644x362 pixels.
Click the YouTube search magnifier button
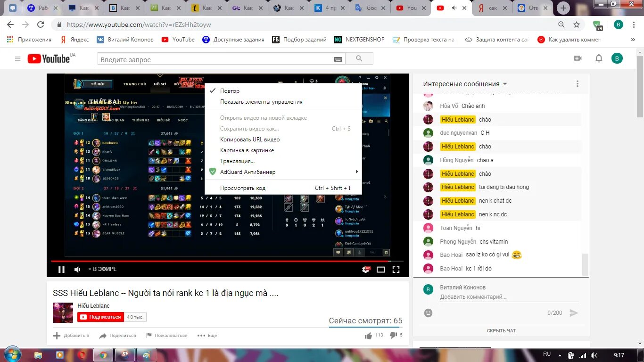pyautogui.click(x=359, y=58)
